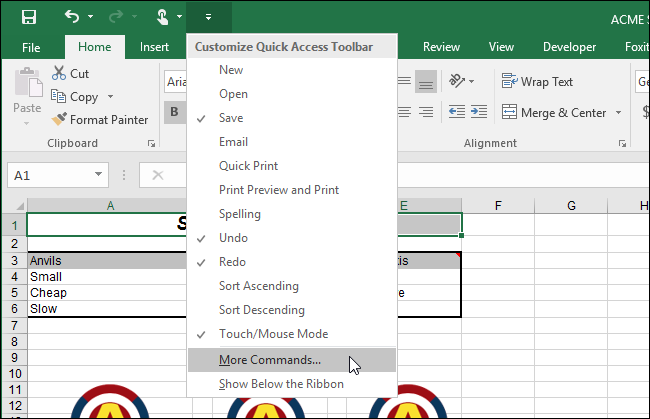The image size is (650, 419).
Task: Click cell containing Slow
Action: click(108, 309)
